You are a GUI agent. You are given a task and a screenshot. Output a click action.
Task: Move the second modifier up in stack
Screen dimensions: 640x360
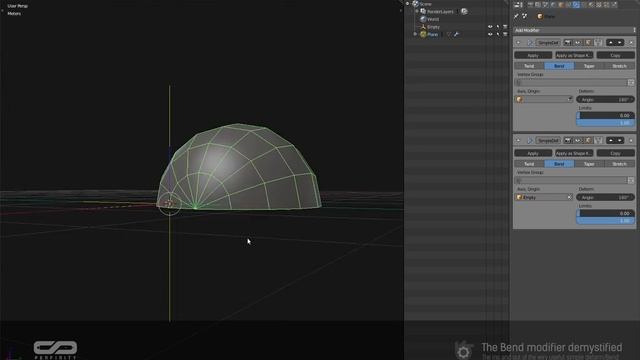(x=611, y=140)
